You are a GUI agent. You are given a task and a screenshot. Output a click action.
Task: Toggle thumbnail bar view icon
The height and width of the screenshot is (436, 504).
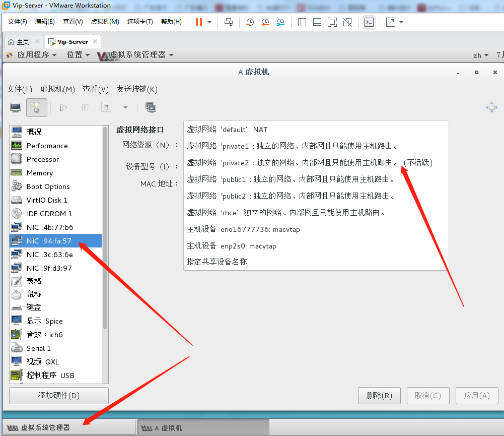317,22
